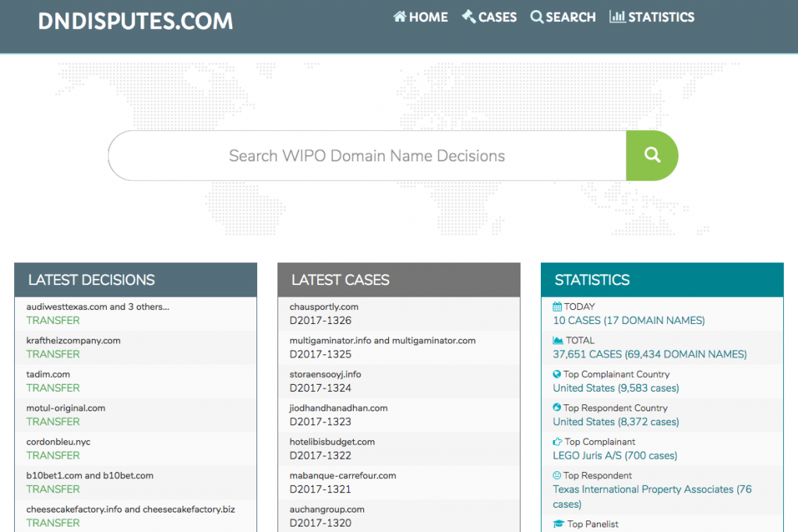The width and height of the screenshot is (798, 532).
Task: Click the Latest Decisions panel header
Action: point(136,280)
